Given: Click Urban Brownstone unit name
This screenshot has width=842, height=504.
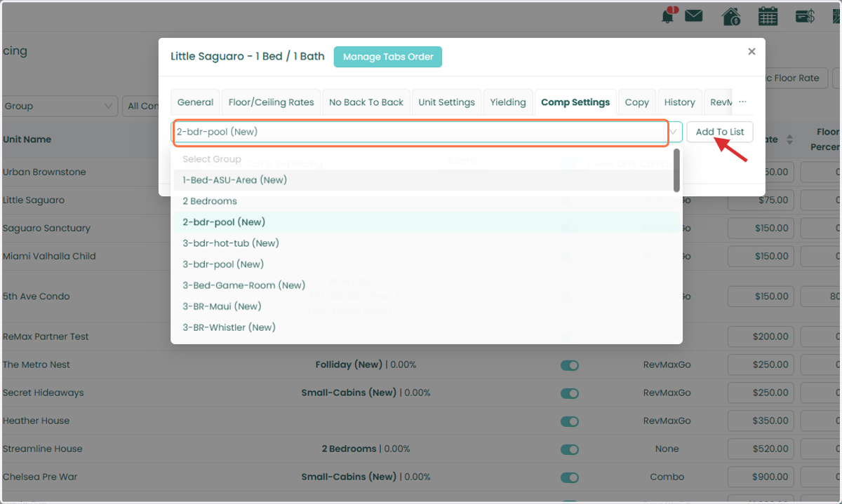Looking at the screenshot, I should click(x=44, y=172).
